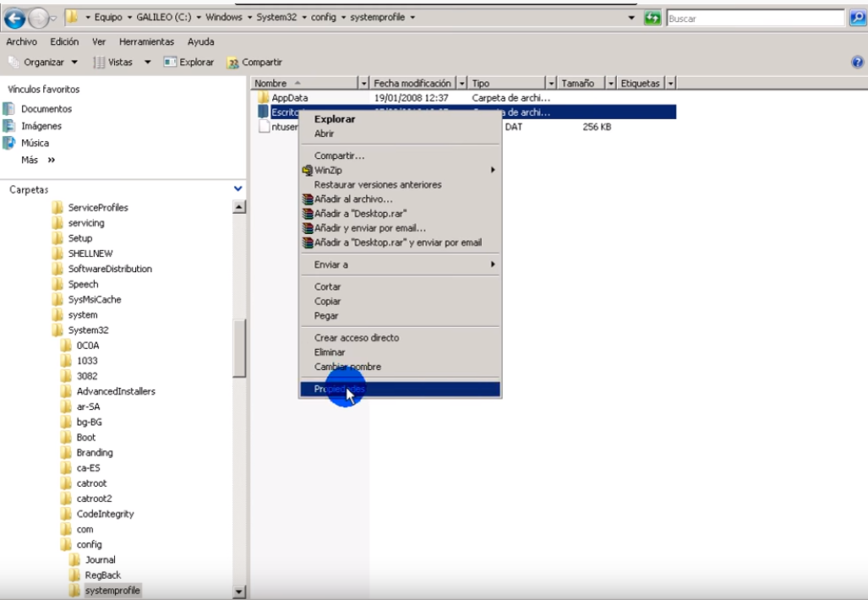This screenshot has width=868, height=600.
Task: Click the WinZip icon in context menu
Action: click(x=308, y=171)
